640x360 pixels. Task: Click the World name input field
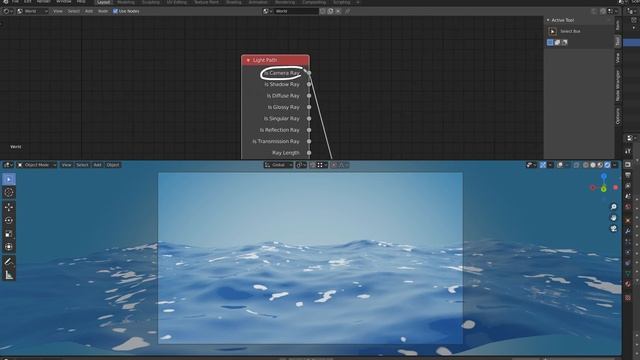click(296, 11)
